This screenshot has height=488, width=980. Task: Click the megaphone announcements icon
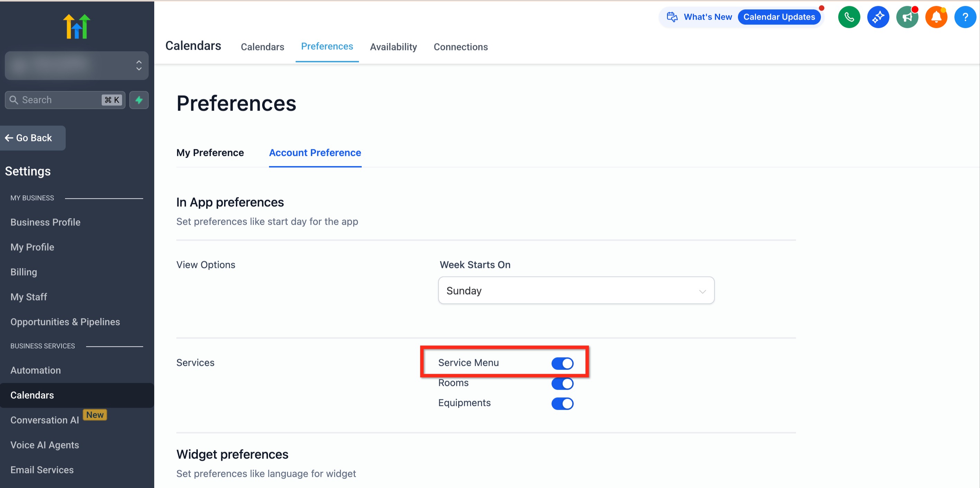pyautogui.click(x=907, y=17)
